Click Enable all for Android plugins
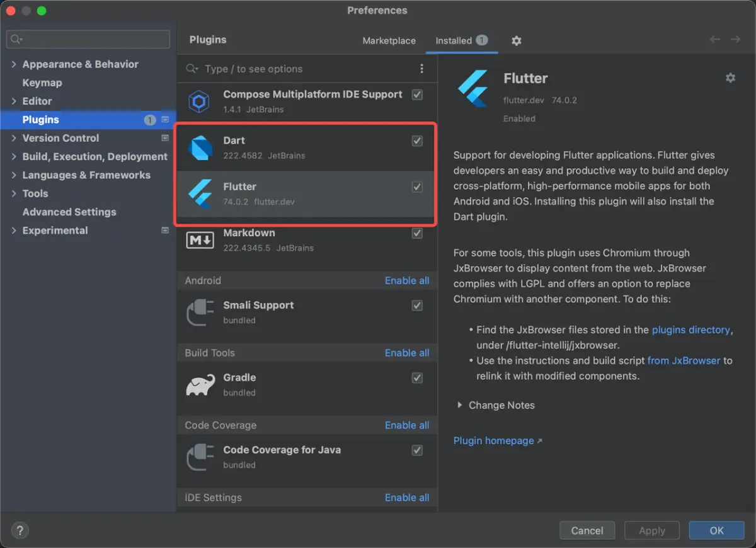 (407, 280)
